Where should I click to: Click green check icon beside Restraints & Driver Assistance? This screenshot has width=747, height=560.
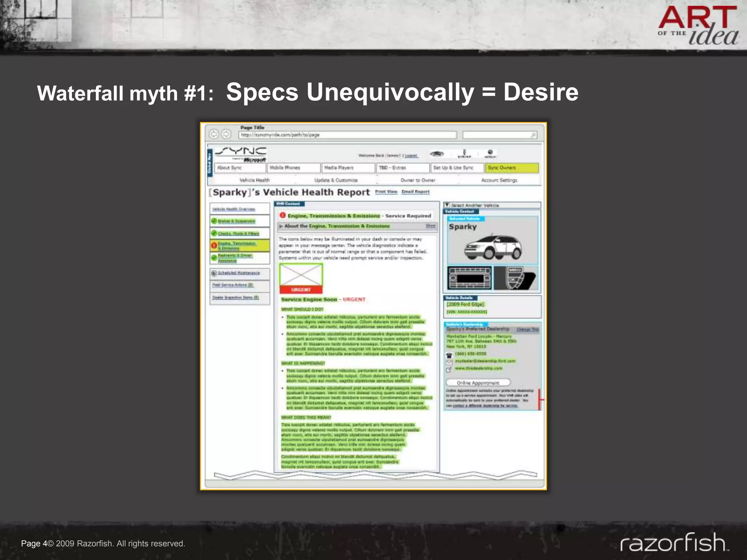[x=214, y=258]
